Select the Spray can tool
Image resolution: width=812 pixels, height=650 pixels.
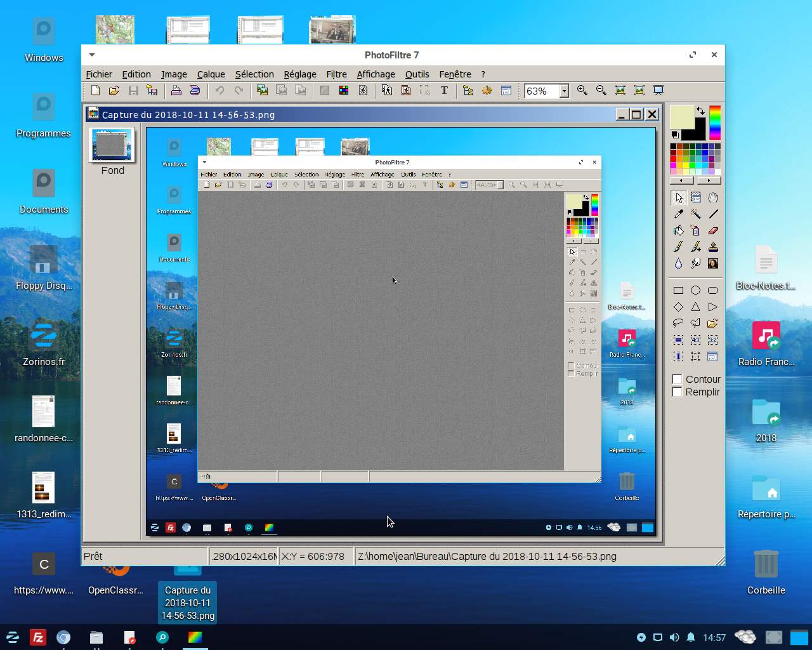(695, 230)
